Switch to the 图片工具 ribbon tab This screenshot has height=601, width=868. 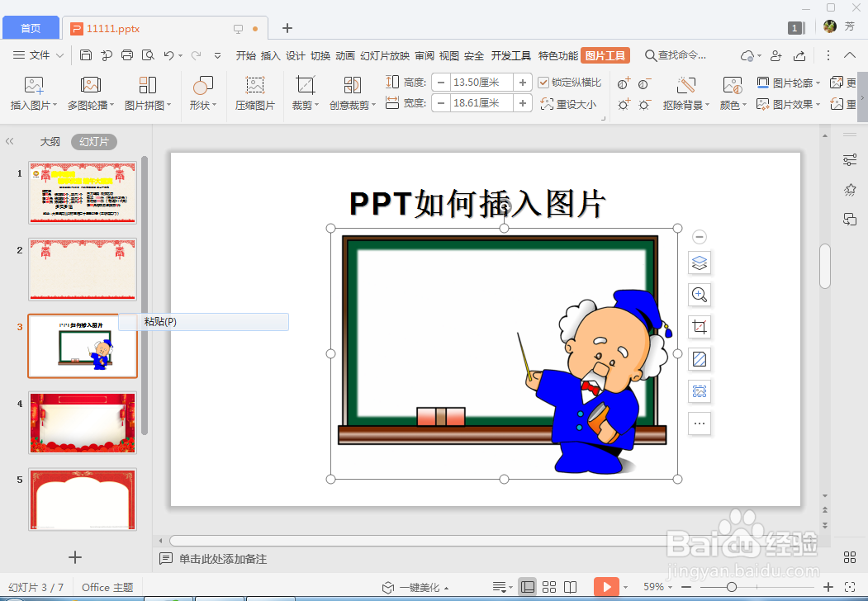click(x=606, y=55)
